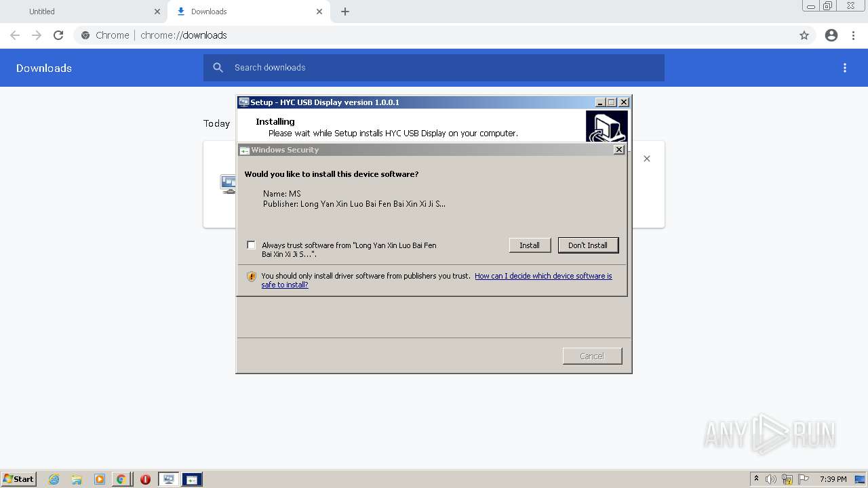Reload the downloads page
The width and height of the screenshot is (868, 488).
pyautogui.click(x=58, y=35)
